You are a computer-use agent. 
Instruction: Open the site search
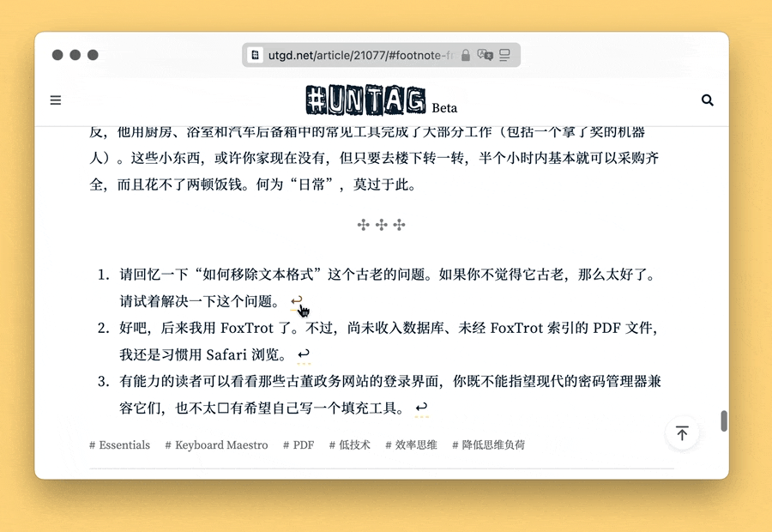(x=708, y=100)
